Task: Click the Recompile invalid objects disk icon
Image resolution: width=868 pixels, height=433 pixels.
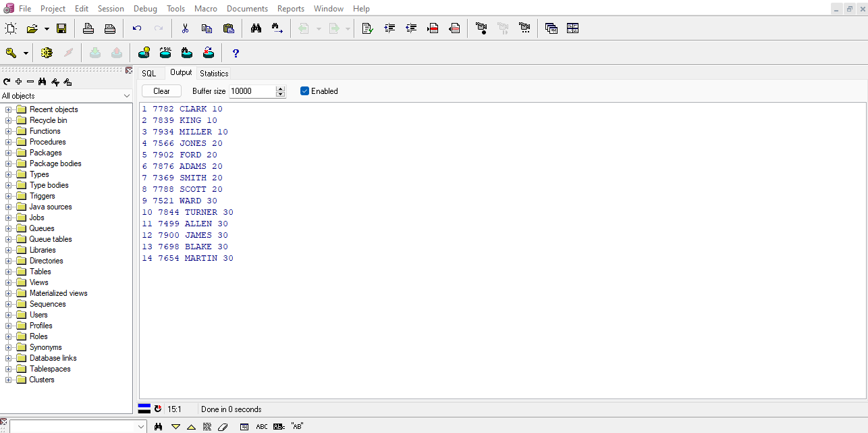Action: pyautogui.click(x=209, y=53)
